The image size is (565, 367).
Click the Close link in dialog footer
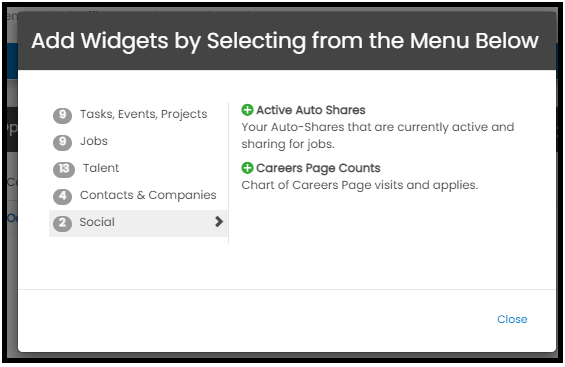click(512, 319)
